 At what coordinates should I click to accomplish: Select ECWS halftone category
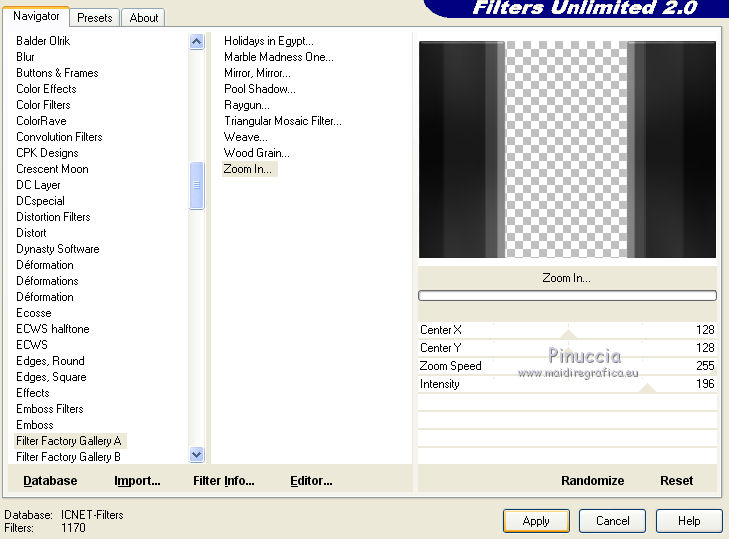click(53, 329)
